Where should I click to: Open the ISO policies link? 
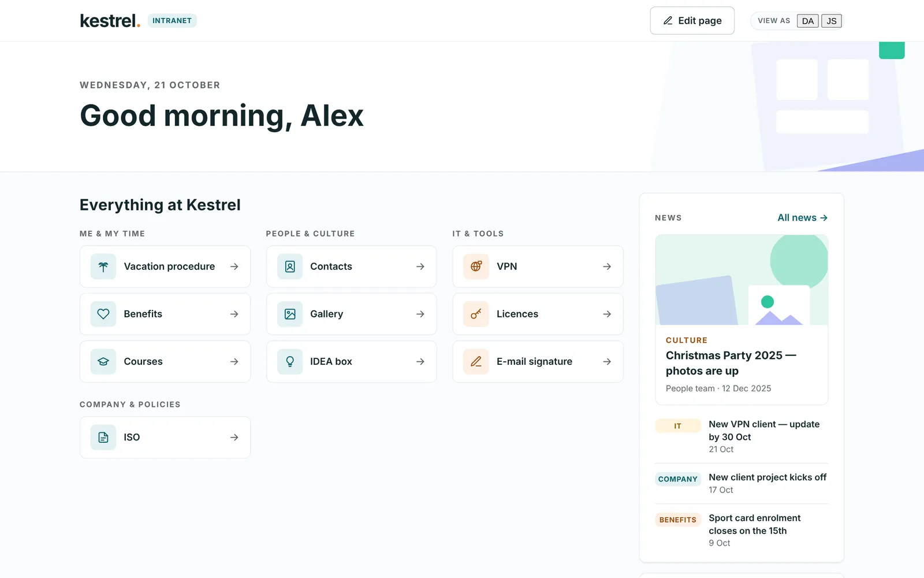pos(165,438)
